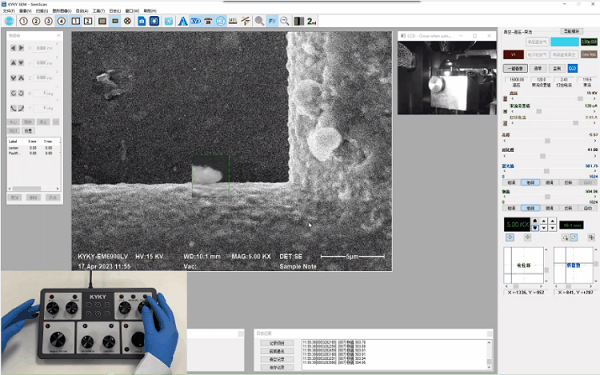Toggle single-window layout '1' icon
600x375 pixels.
tap(76, 21)
